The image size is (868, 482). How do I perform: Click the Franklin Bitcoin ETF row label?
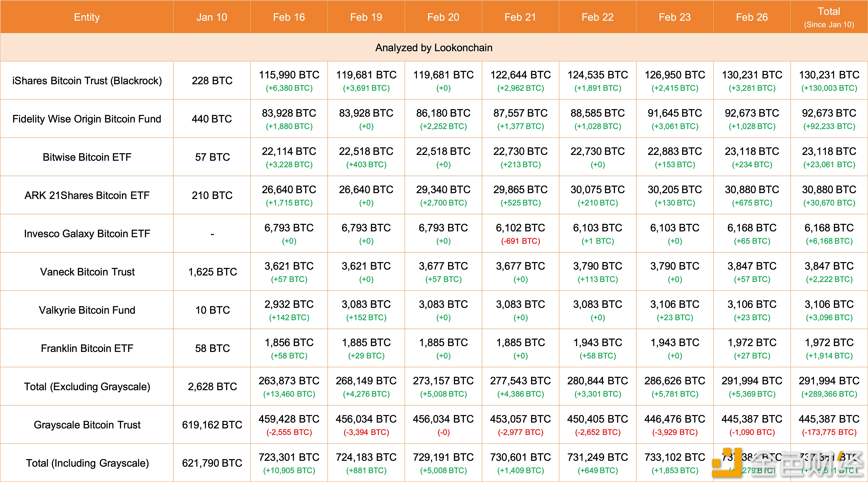pos(87,348)
